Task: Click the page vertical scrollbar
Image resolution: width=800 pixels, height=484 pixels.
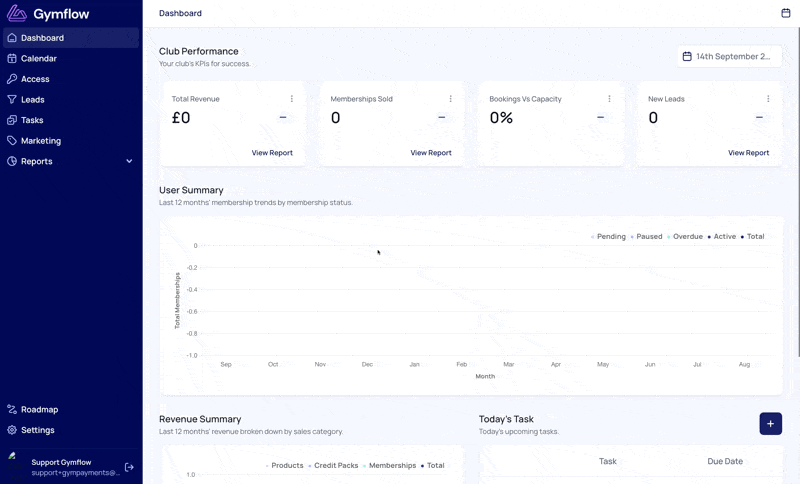Action: [797, 192]
